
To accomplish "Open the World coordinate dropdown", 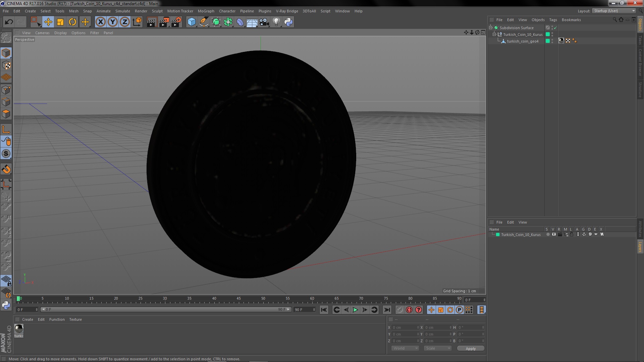I will [x=405, y=348].
